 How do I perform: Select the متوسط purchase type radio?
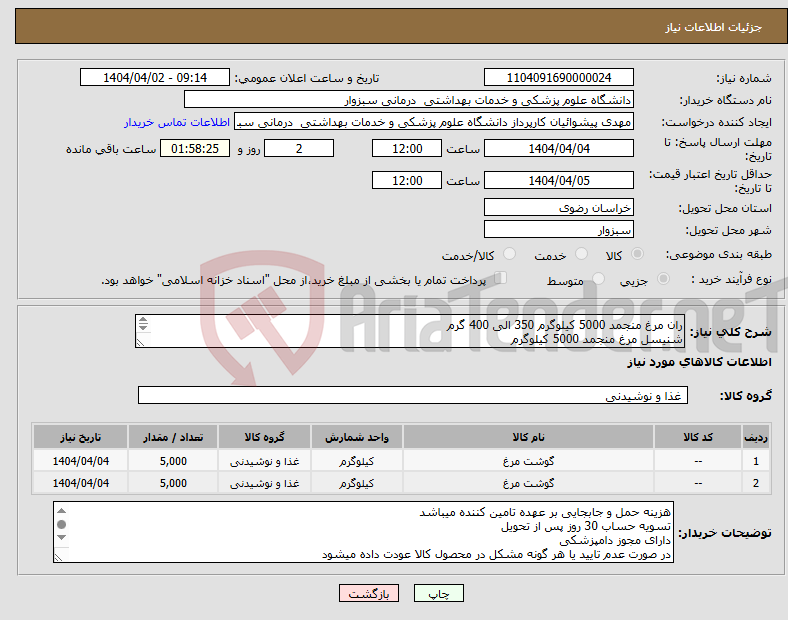[x=598, y=279]
